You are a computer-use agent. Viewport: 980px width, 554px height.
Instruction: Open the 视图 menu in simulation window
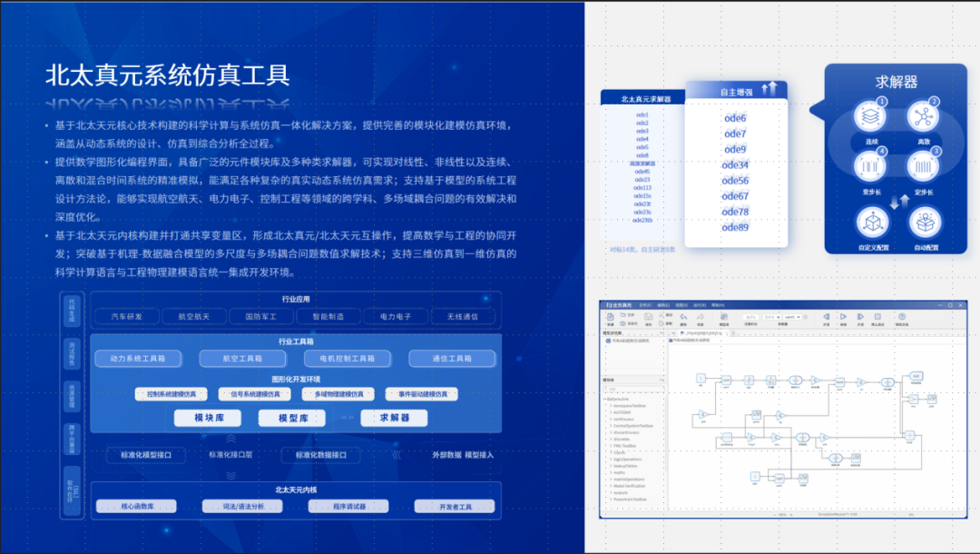point(681,305)
